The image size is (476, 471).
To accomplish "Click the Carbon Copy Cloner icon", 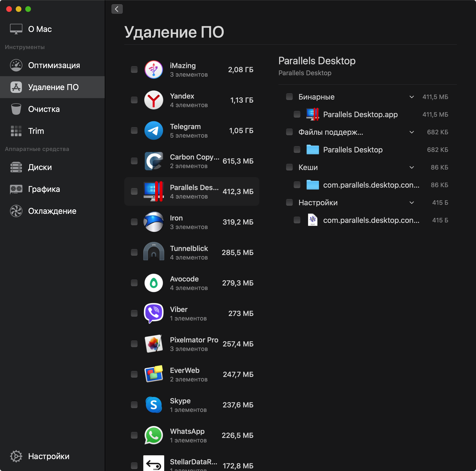I will (154, 161).
